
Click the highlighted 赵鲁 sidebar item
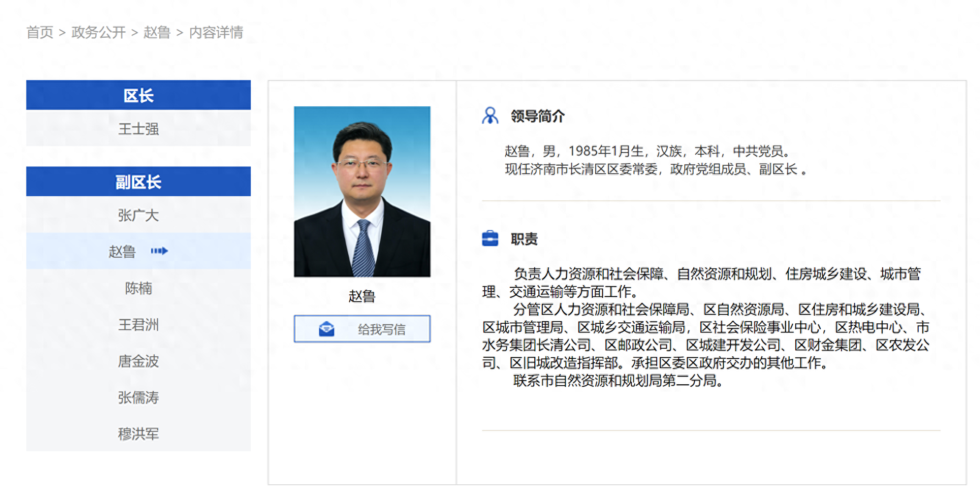(x=122, y=251)
